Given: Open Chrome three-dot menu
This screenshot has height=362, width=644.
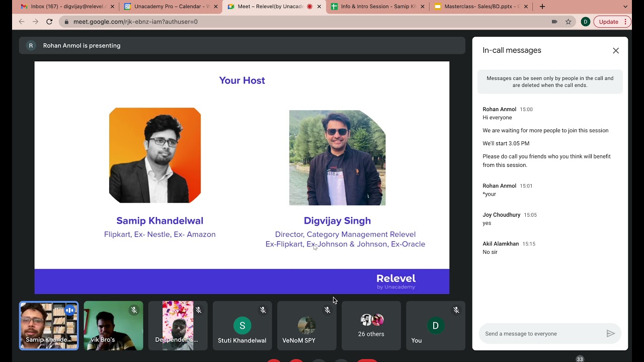Looking at the screenshot, I should [x=625, y=22].
